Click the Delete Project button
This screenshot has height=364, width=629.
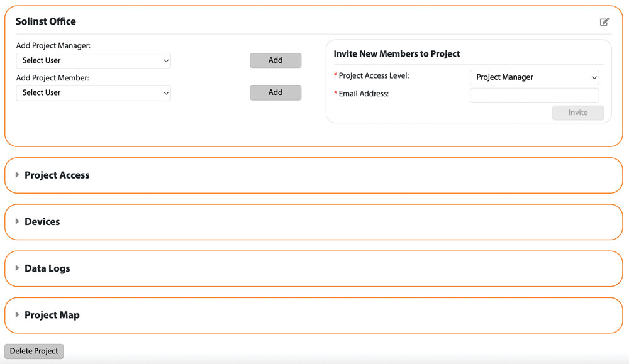(34, 351)
